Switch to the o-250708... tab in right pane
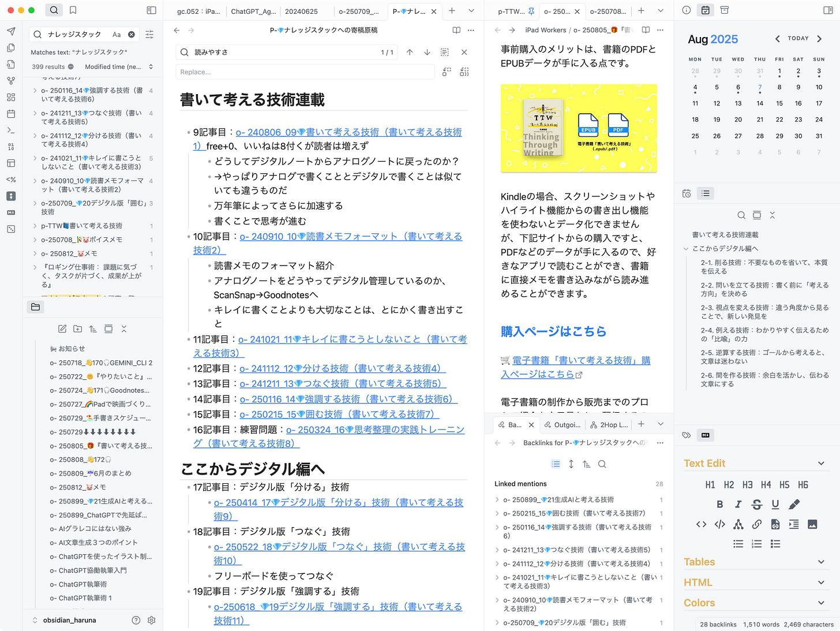The width and height of the screenshot is (840, 631). click(x=608, y=11)
